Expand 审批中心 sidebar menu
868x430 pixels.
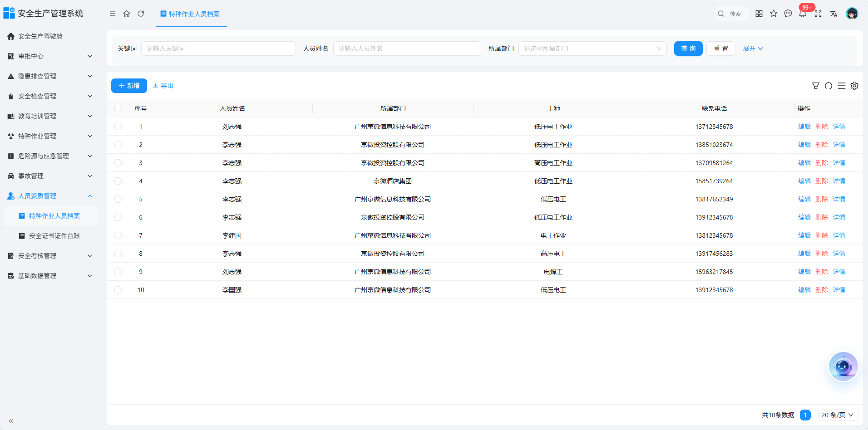click(x=50, y=56)
